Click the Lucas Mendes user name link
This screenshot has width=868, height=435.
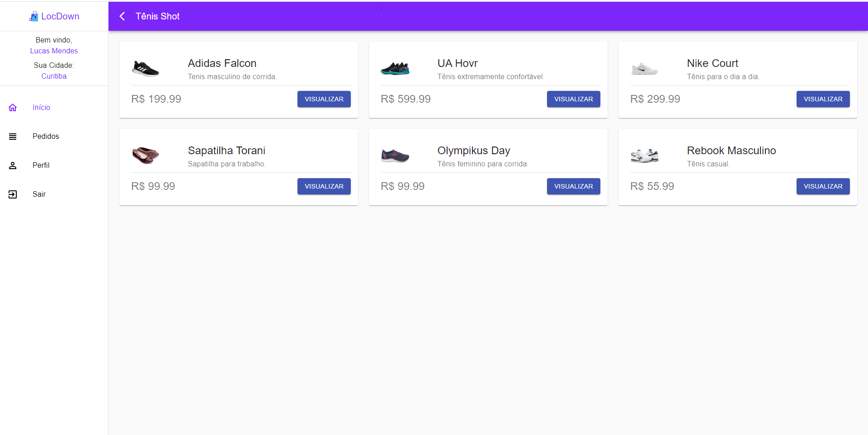click(x=54, y=51)
